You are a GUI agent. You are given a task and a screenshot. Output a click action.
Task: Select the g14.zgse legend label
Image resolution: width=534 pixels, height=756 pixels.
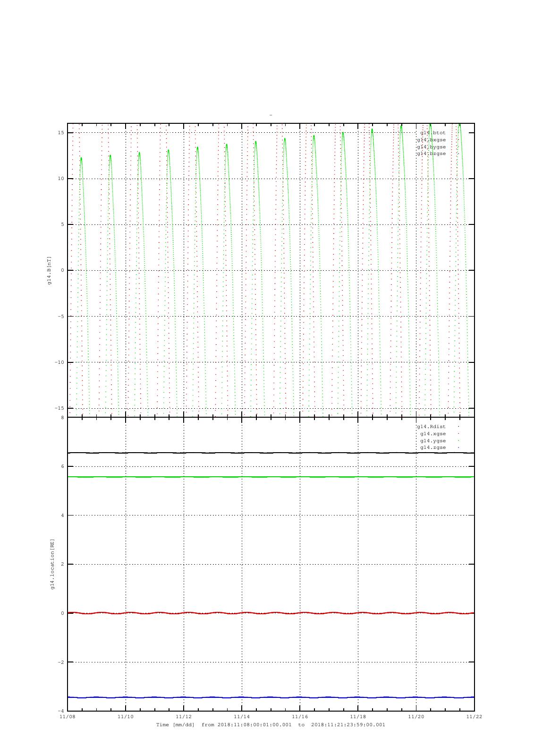(x=432, y=447)
